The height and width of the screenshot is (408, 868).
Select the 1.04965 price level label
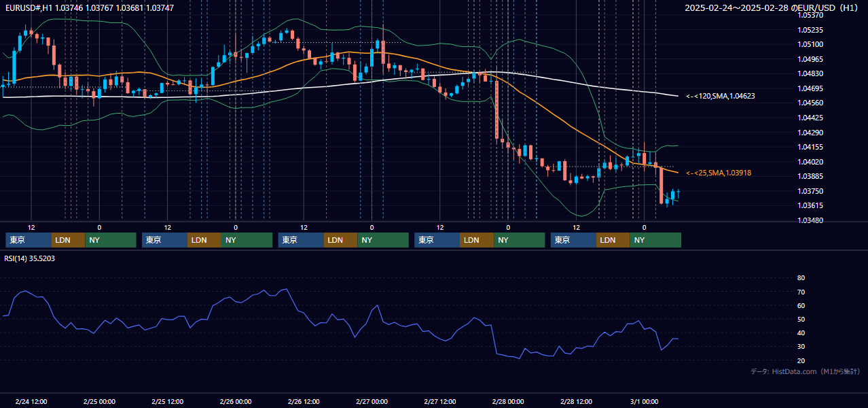point(810,59)
